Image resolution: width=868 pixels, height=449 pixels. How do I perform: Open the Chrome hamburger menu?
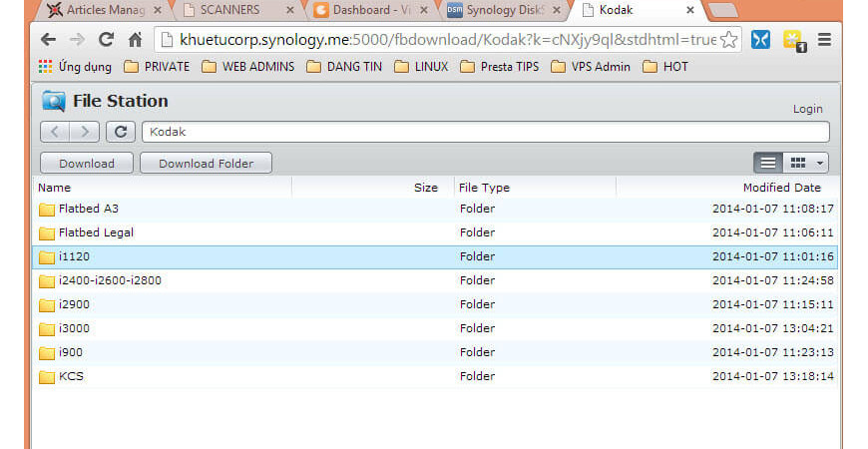[824, 40]
